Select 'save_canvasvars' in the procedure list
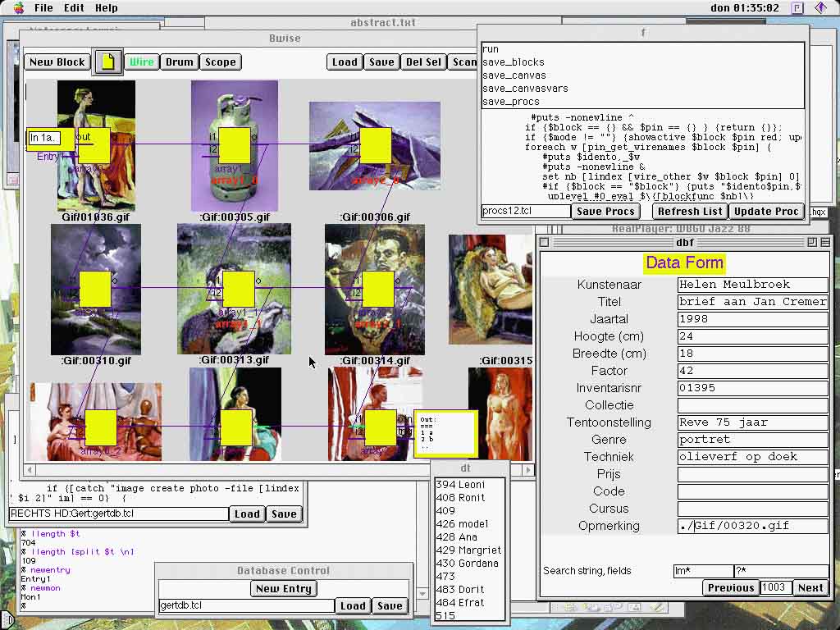Screen dimensions: 840x630 coord(642,89)
